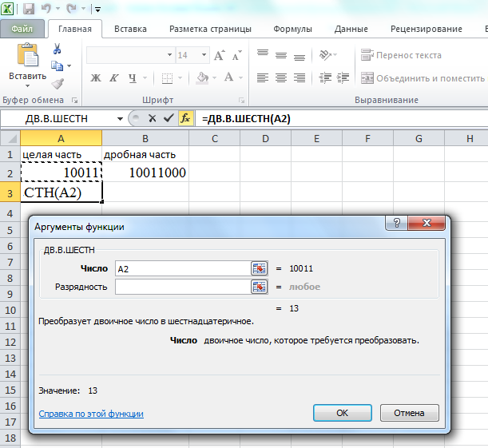Switch to the Формулы ribbon tab
Viewport: 488px width, 448px height.
pos(292,30)
